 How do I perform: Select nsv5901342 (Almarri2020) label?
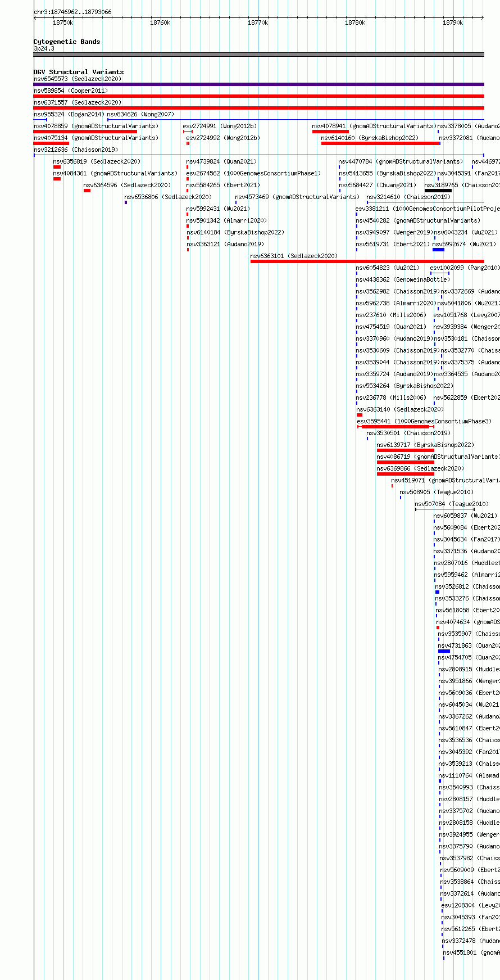point(227,220)
